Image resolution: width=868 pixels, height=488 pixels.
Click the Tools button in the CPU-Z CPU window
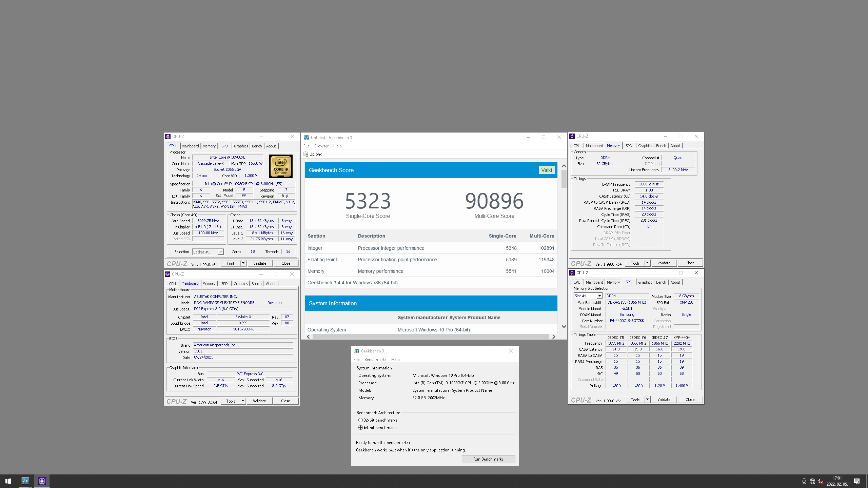click(x=231, y=263)
